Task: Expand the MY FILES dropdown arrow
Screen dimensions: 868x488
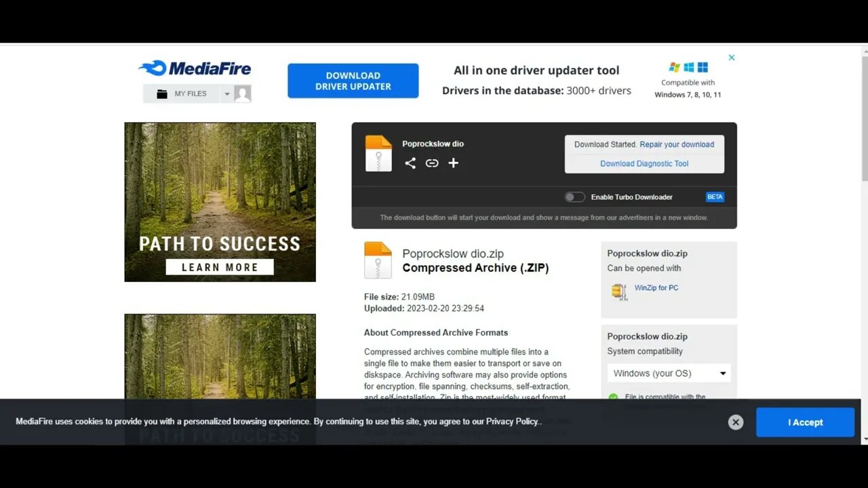Action: point(227,94)
